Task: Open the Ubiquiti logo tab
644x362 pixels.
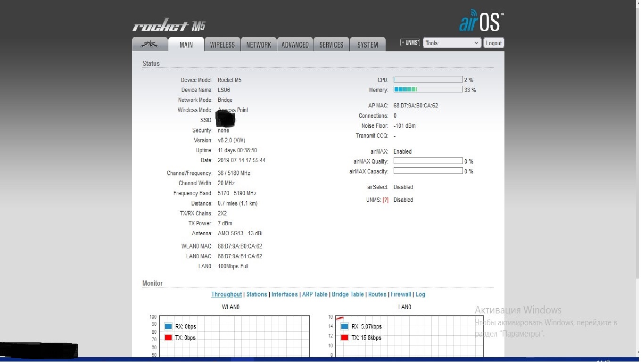Action: click(x=150, y=44)
